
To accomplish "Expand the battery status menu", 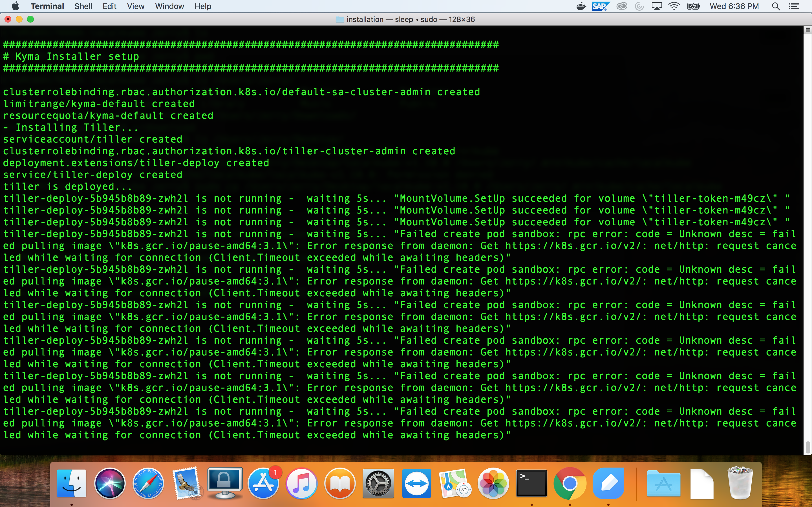I will 693,6.
